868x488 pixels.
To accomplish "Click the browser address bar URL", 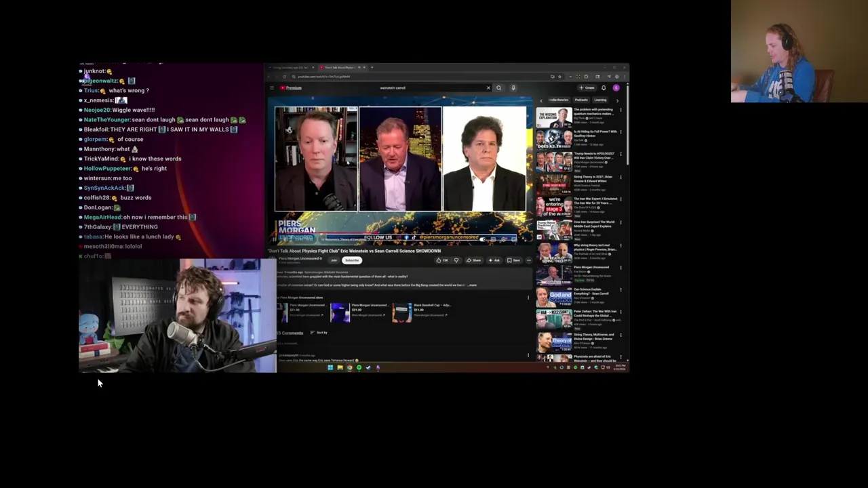I will [323, 77].
